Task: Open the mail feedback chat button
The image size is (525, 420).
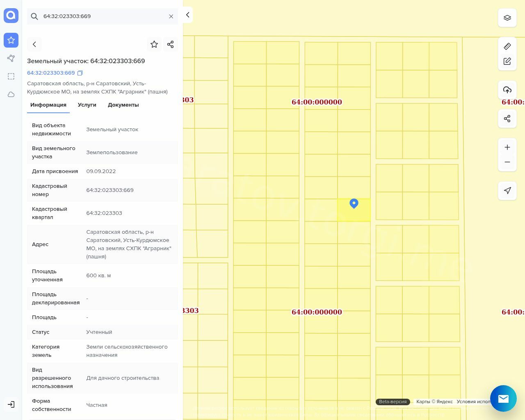Action: tap(503, 398)
